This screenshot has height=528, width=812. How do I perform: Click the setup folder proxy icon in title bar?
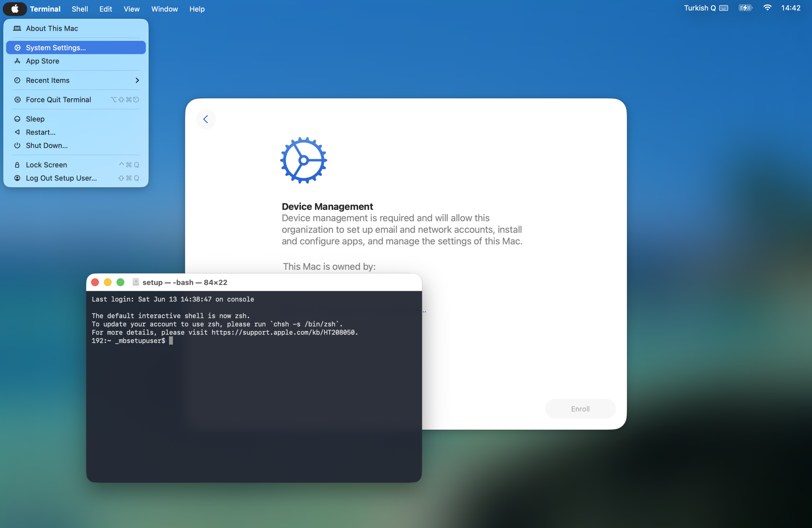tap(136, 282)
